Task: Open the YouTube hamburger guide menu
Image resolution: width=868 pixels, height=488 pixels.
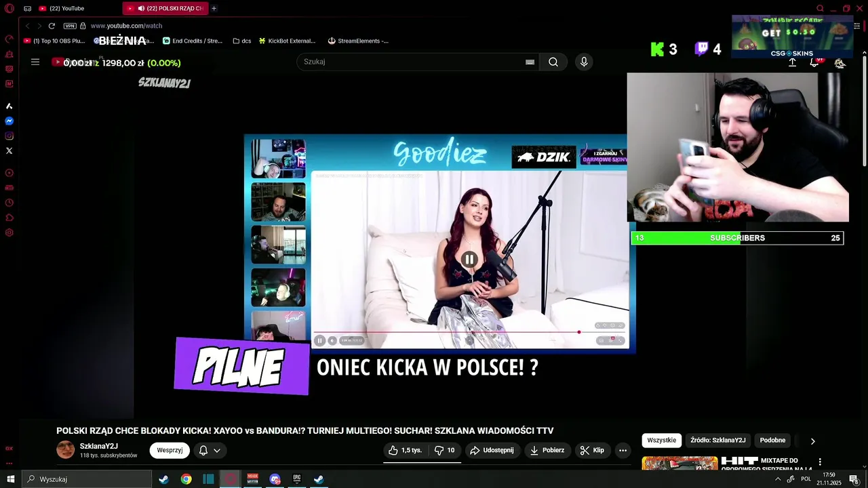Action: click(35, 62)
